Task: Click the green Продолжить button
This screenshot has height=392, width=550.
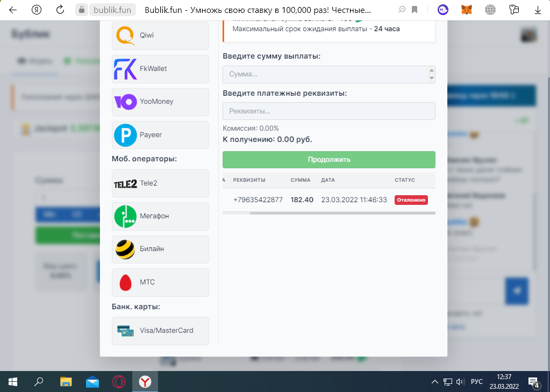Action: coord(328,160)
